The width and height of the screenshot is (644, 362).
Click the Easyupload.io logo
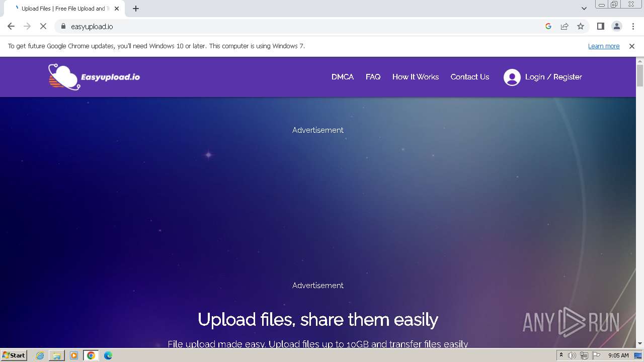[94, 77]
